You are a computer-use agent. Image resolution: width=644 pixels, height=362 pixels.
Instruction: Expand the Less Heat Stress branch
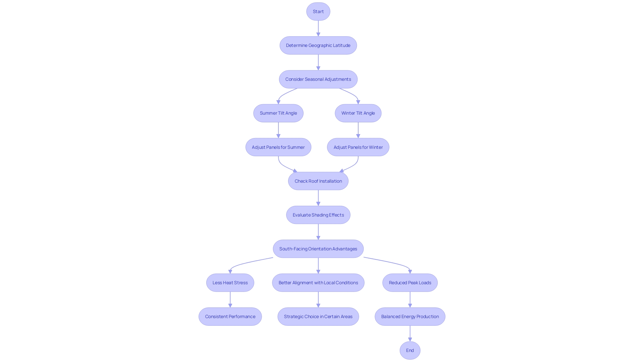[230, 283]
